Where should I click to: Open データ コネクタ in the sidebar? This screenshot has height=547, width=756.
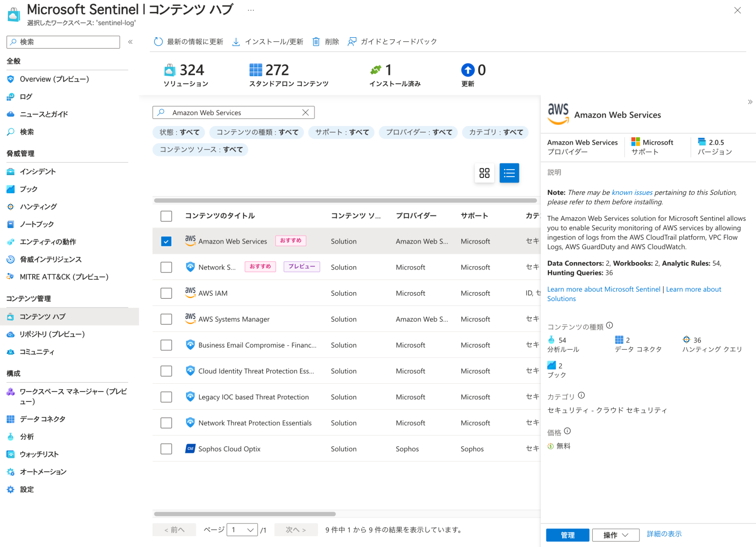coord(42,419)
